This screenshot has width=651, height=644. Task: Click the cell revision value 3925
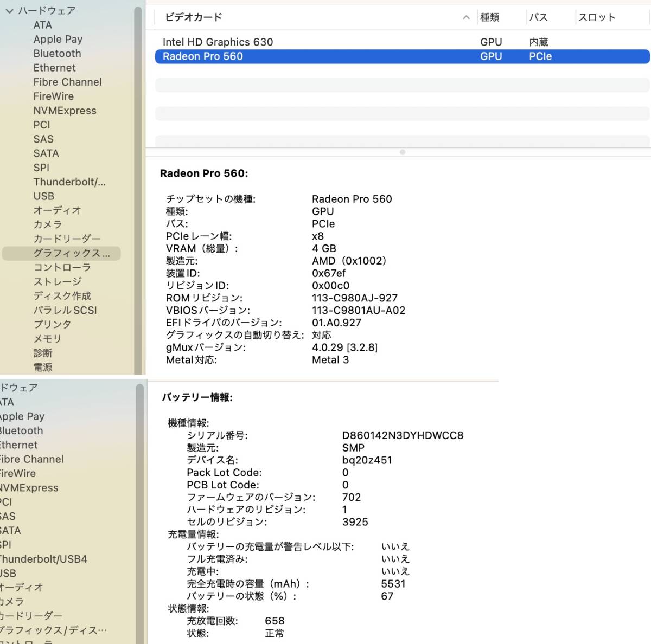pyautogui.click(x=355, y=522)
